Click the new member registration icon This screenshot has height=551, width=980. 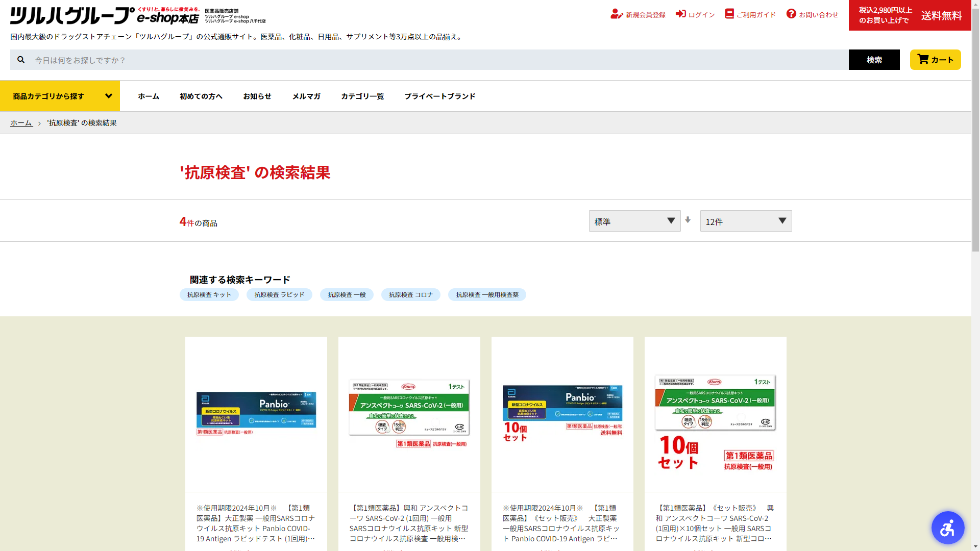coord(617,14)
